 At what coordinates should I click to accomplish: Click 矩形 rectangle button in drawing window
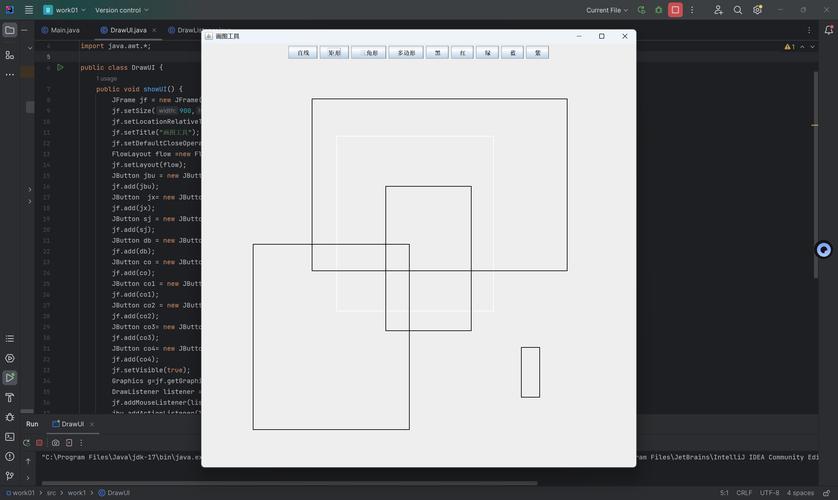click(335, 52)
